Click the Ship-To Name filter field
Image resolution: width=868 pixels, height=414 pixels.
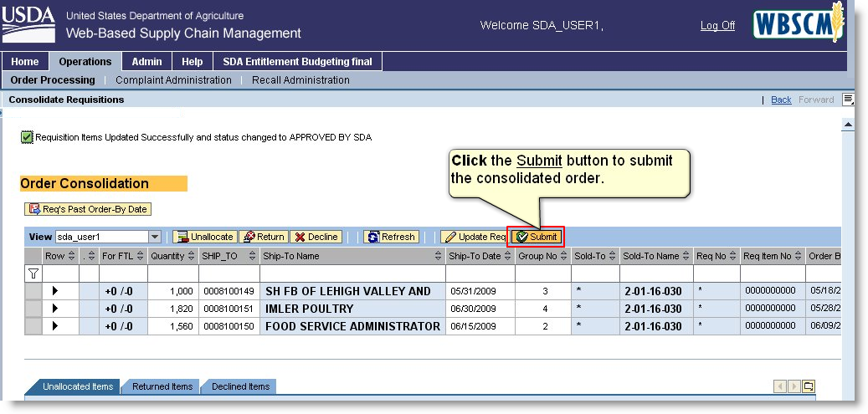[352, 273]
